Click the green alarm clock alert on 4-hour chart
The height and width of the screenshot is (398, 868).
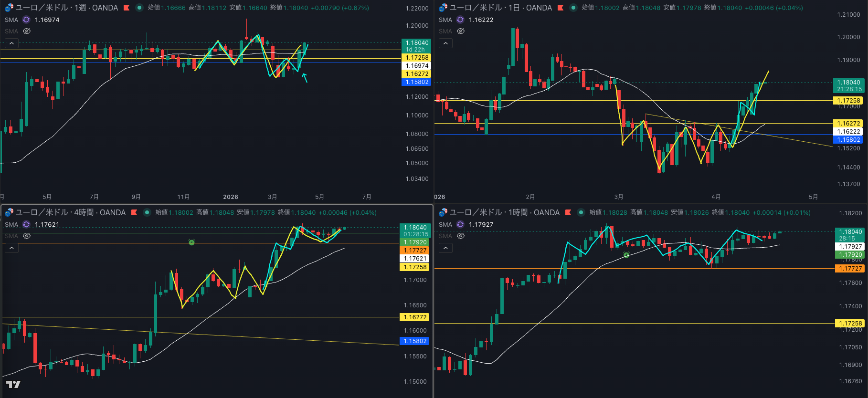[191, 242]
